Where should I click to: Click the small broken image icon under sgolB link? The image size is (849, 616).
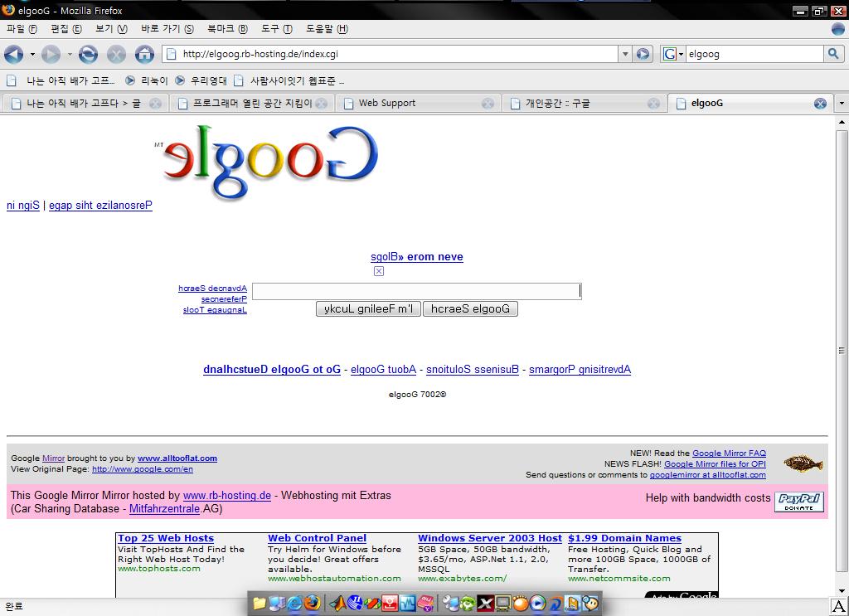pyautogui.click(x=379, y=271)
